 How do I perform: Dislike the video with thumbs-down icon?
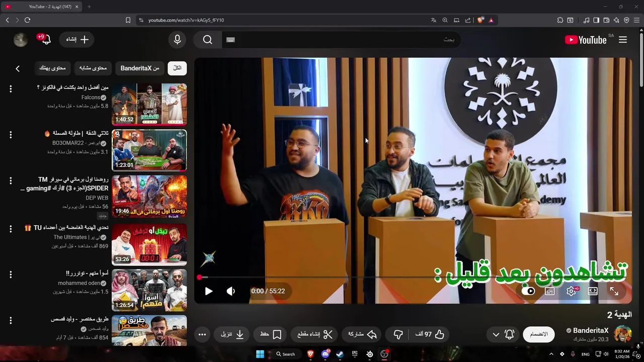click(398, 334)
